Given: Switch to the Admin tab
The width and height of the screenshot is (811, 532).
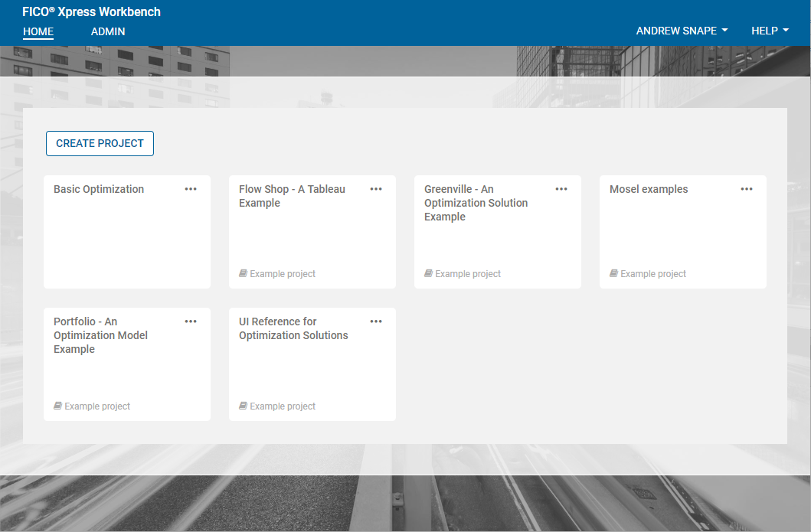Looking at the screenshot, I should coord(108,31).
